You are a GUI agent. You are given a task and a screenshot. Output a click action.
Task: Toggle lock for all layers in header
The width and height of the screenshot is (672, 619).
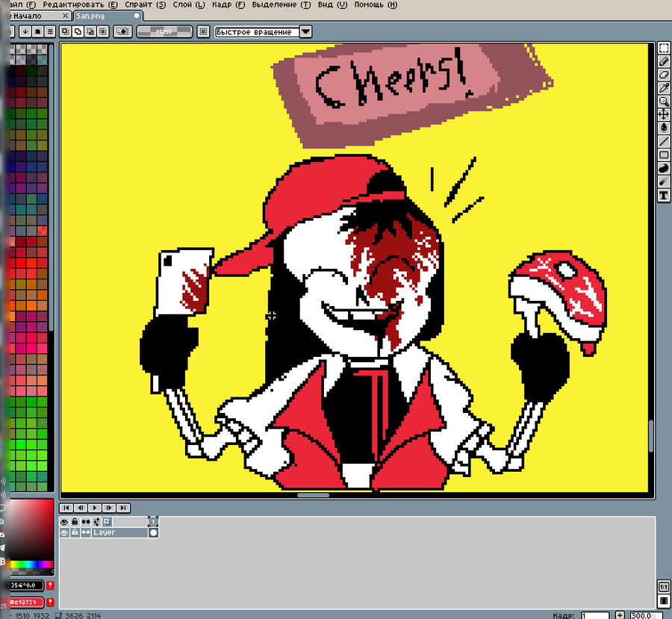(x=75, y=522)
